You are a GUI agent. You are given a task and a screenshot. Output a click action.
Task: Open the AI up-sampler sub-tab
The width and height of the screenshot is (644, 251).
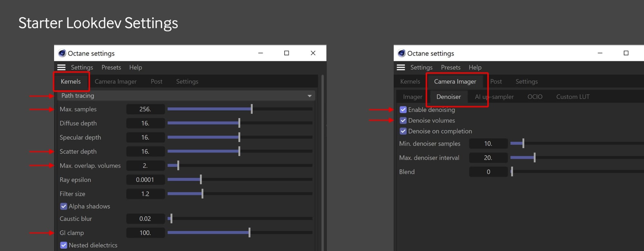click(494, 97)
